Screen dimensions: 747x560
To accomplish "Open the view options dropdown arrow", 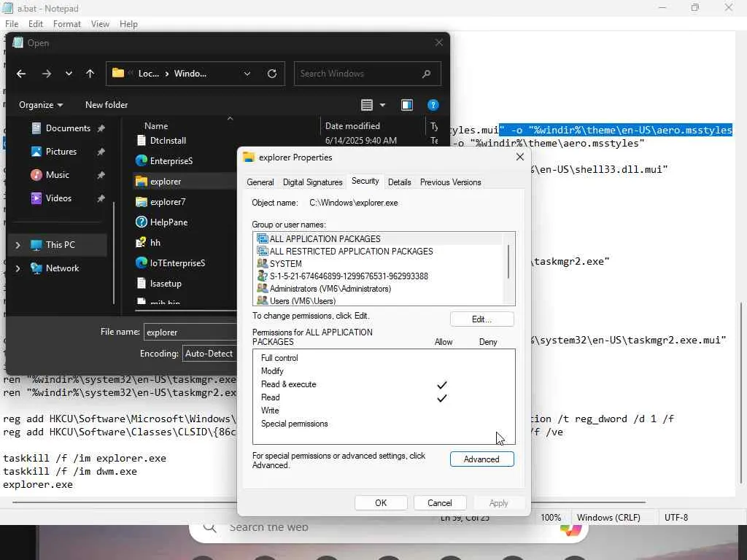I will click(382, 105).
